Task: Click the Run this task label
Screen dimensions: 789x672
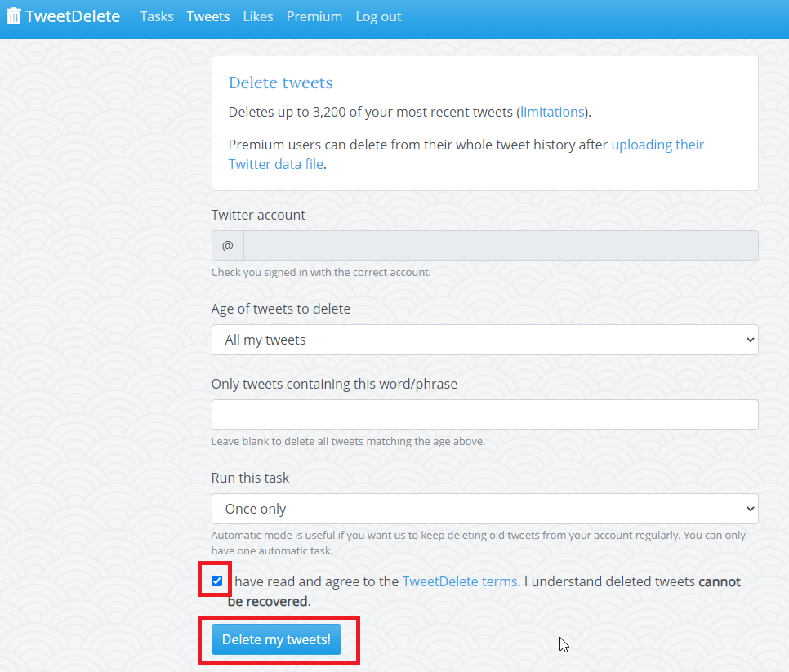Action: coord(250,478)
